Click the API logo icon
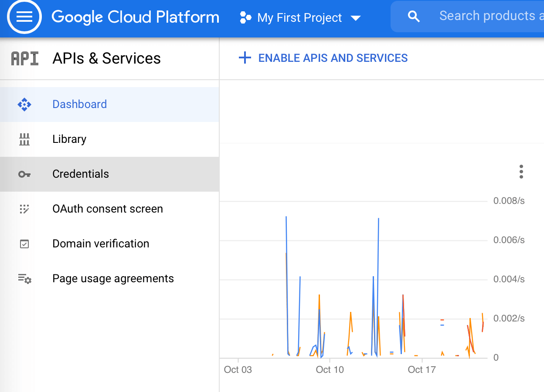This screenshot has height=392, width=544. tap(25, 58)
